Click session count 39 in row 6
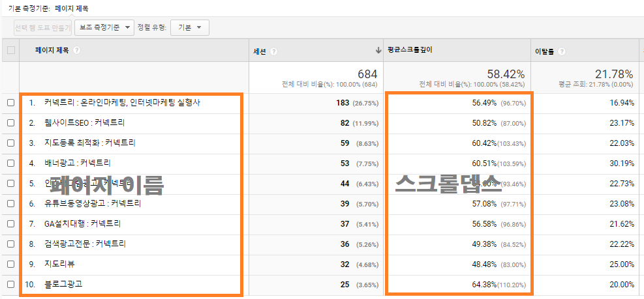The height and width of the screenshot is (299, 644). (x=345, y=203)
